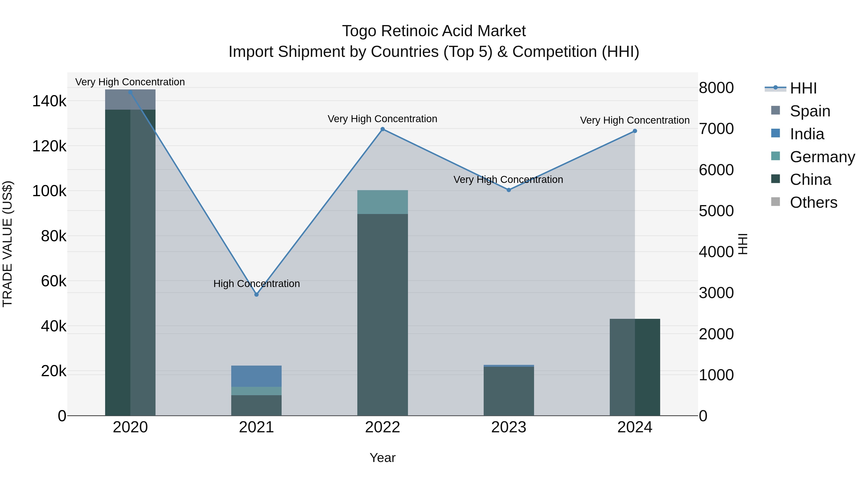868x488 pixels.
Task: Click the China segment of the 2023 bar
Action: (509, 391)
